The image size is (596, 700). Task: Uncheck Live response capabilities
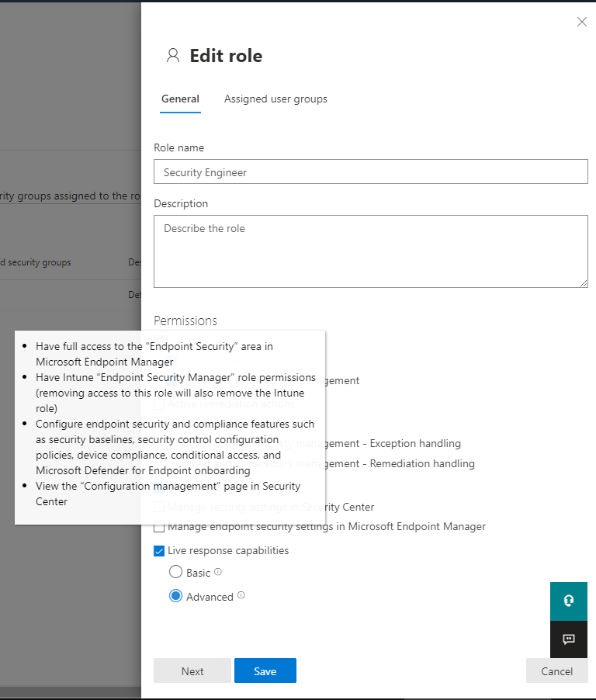coord(159,550)
